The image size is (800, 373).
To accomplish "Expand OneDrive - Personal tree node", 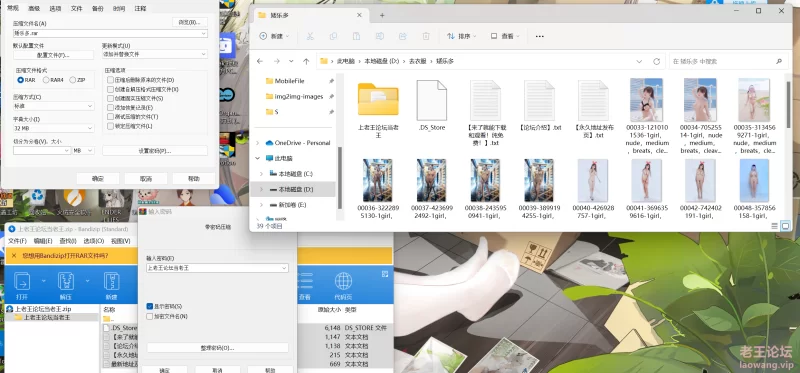I will click(x=258, y=143).
